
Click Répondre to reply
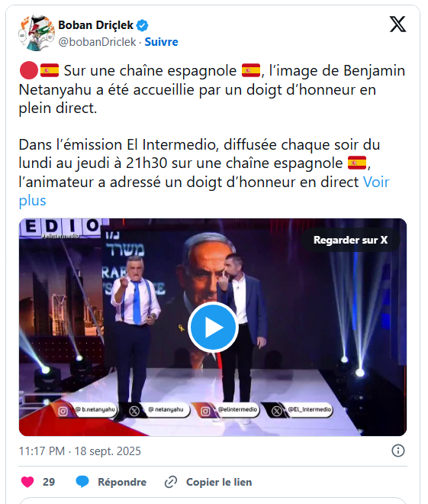(x=122, y=482)
